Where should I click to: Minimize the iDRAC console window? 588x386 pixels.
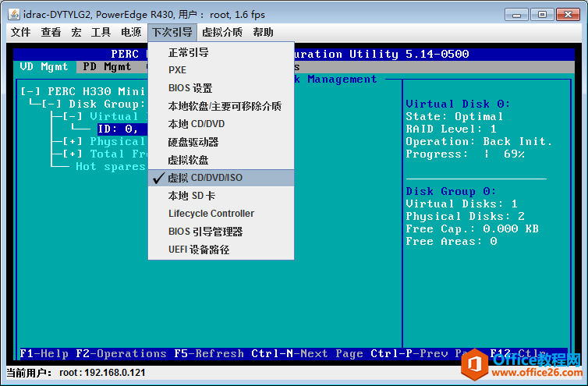click(x=516, y=15)
